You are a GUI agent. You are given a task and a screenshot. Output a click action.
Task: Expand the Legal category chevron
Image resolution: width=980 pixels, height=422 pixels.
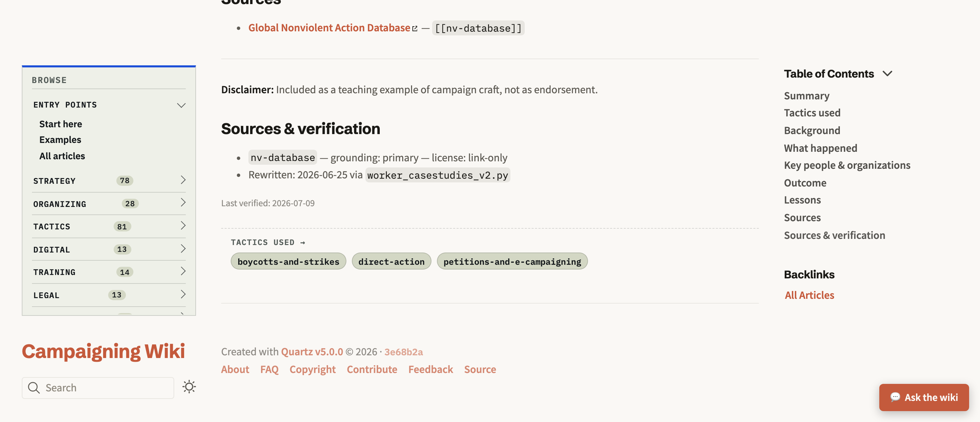[x=183, y=294]
